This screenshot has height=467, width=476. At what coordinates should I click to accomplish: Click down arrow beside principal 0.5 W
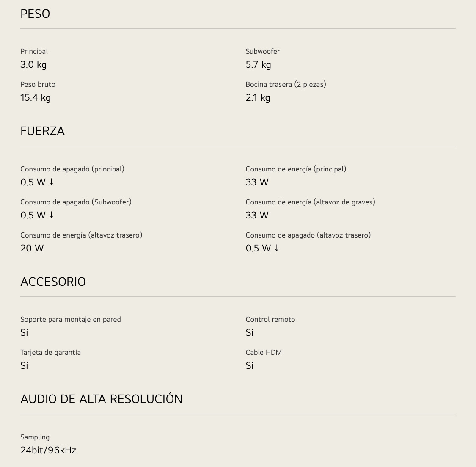(x=51, y=182)
